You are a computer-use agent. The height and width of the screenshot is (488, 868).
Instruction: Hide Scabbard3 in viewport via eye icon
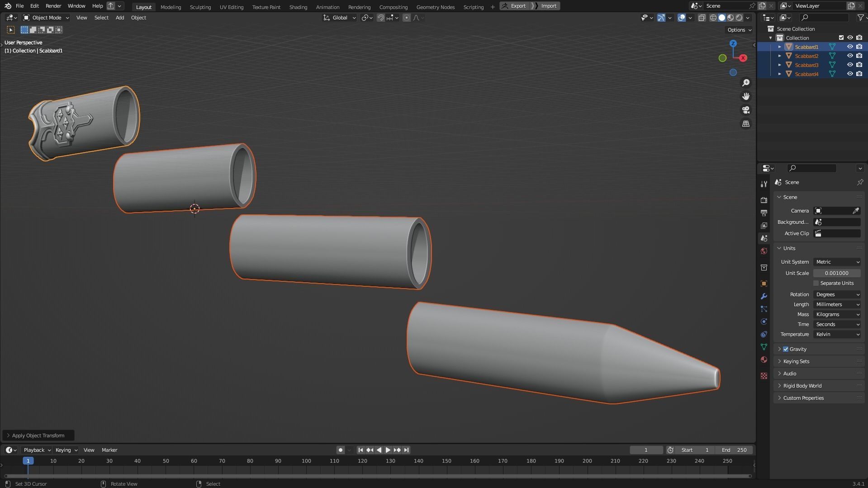tap(850, 65)
